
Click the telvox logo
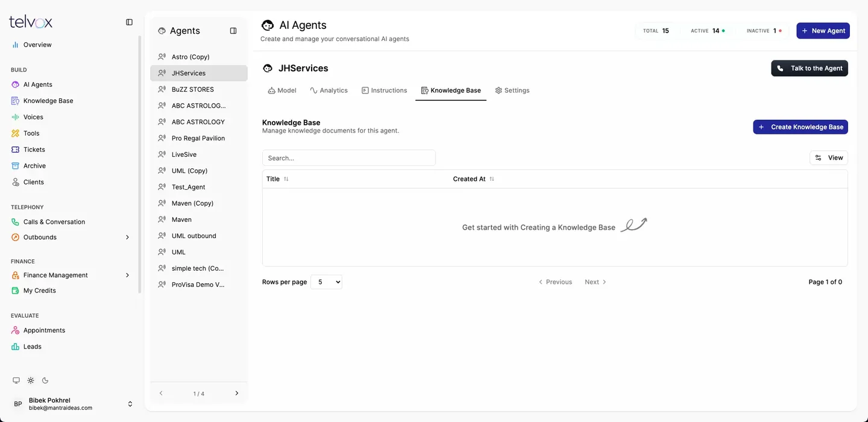(31, 22)
